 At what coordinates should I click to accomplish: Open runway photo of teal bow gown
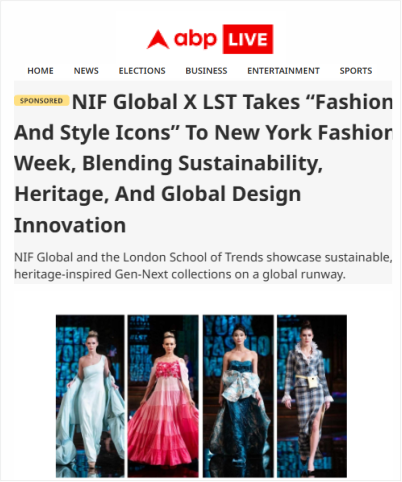tap(238, 396)
